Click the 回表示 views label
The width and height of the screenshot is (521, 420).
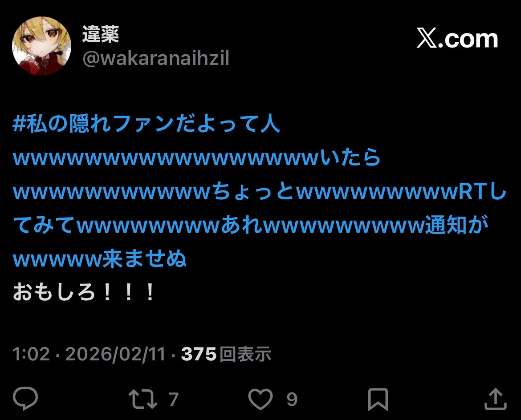245,354
